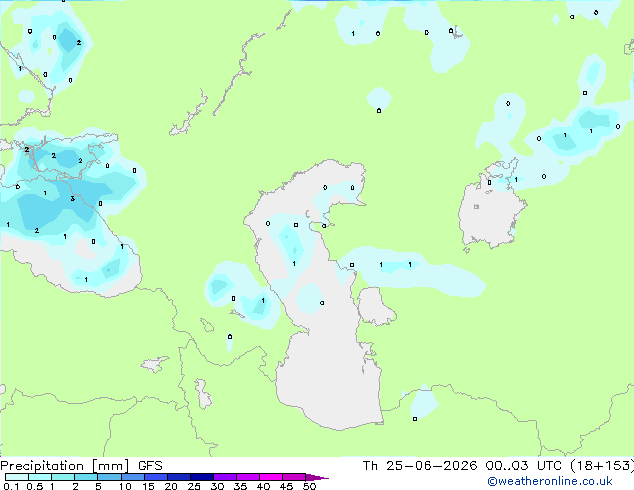Click the 40–45 mm magenta legend swatch
Screen dimensions: 634x490
271,477
